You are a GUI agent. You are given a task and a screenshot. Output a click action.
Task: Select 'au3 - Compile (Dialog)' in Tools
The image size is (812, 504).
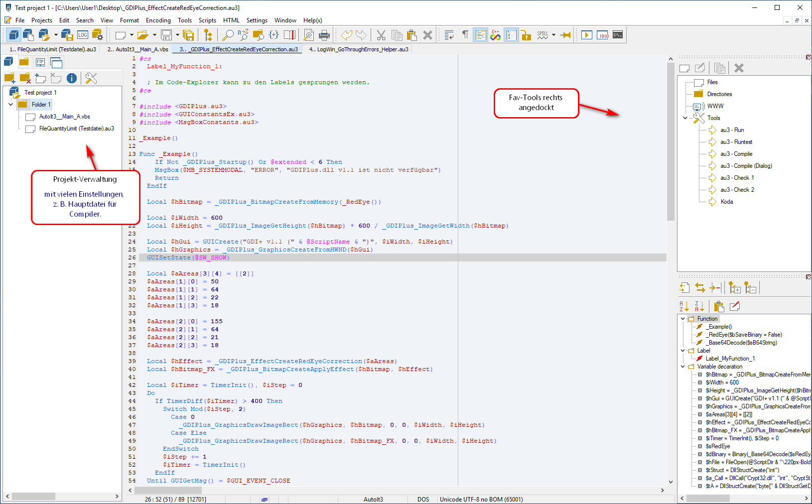click(746, 166)
